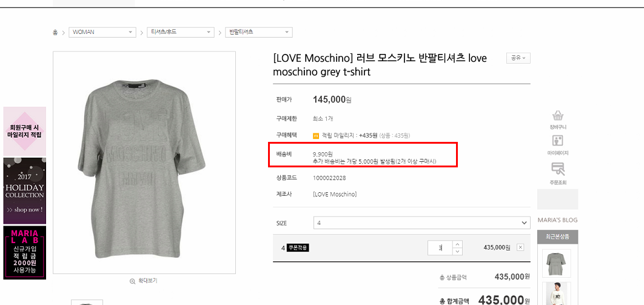Remove selected size 4 item with X

pyautogui.click(x=520, y=247)
